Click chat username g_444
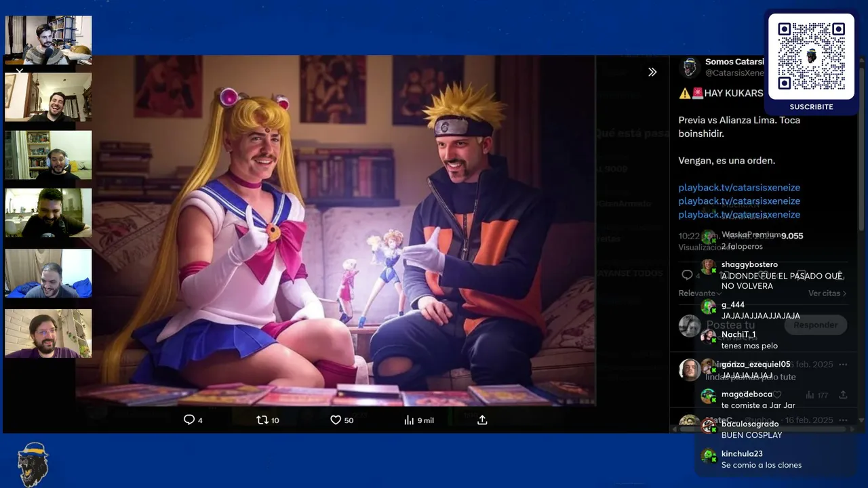The image size is (868, 488). (733, 305)
